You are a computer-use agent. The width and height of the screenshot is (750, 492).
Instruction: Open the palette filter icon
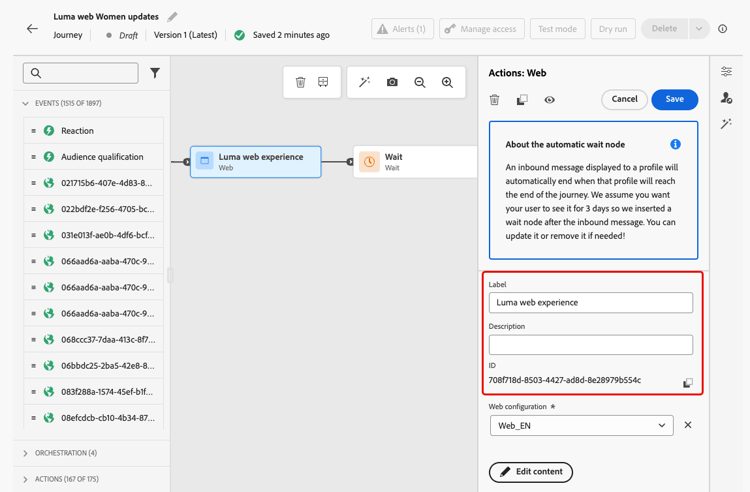pyautogui.click(x=155, y=73)
